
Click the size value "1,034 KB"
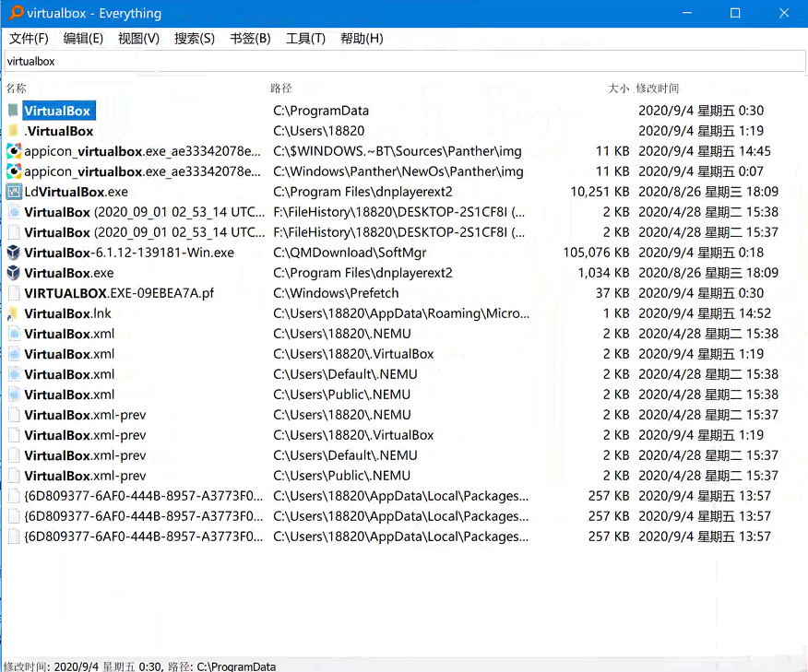603,273
